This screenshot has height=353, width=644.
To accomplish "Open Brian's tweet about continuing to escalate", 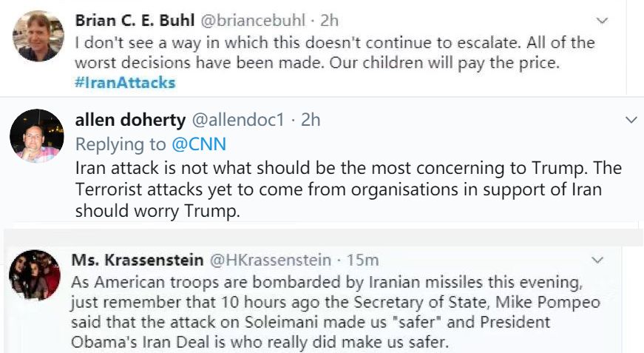I will coord(333,53).
